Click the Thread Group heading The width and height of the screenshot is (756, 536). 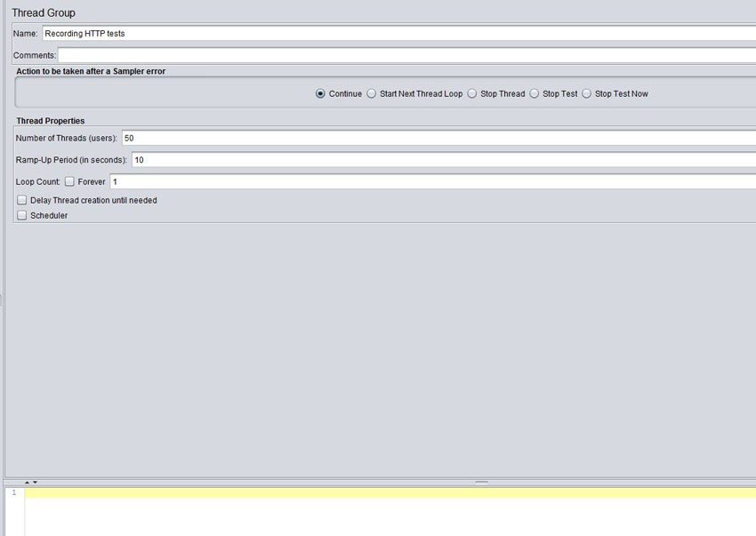44,13
